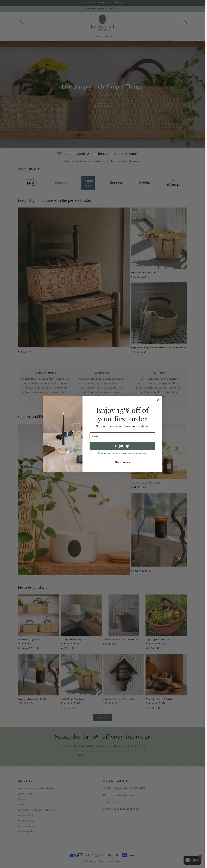The width and height of the screenshot is (207, 868).
Task: Select the Home menu item
Action: [x=96, y=36]
